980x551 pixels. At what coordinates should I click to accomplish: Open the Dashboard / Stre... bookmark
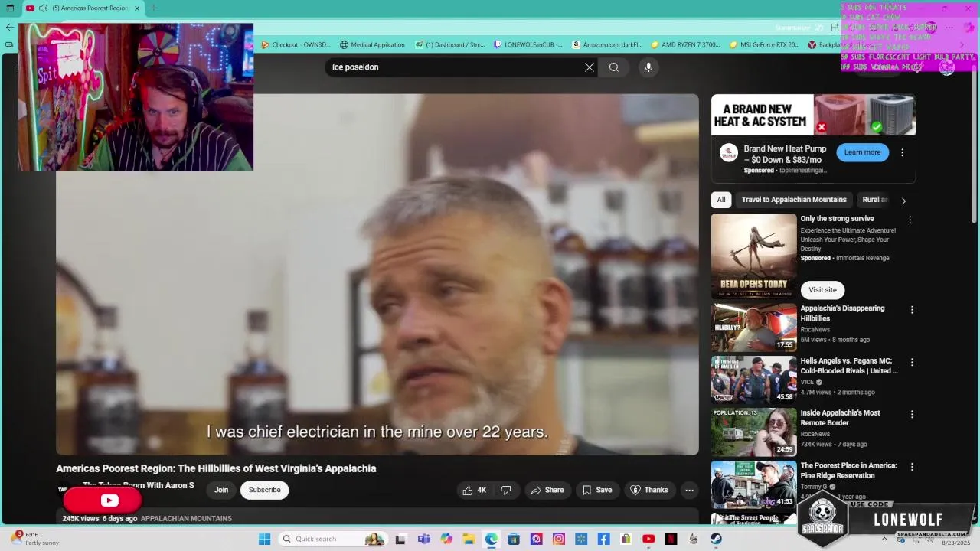click(x=450, y=44)
